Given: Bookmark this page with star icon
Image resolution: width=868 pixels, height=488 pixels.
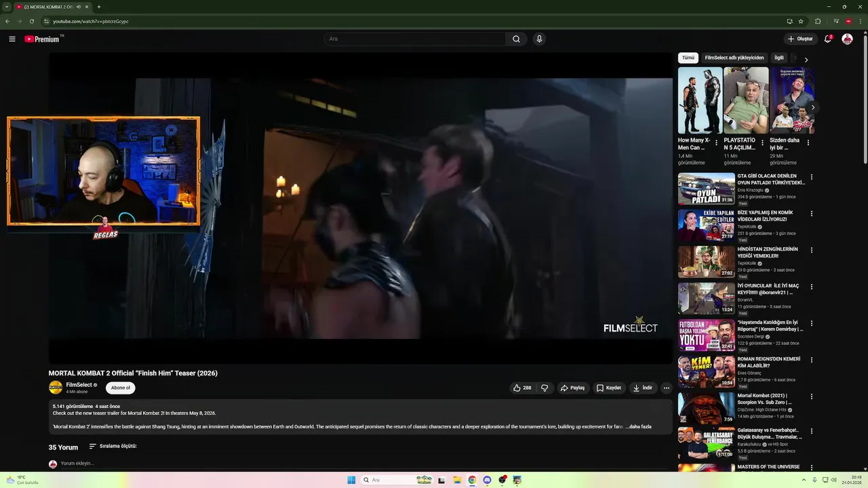Looking at the screenshot, I should [801, 21].
